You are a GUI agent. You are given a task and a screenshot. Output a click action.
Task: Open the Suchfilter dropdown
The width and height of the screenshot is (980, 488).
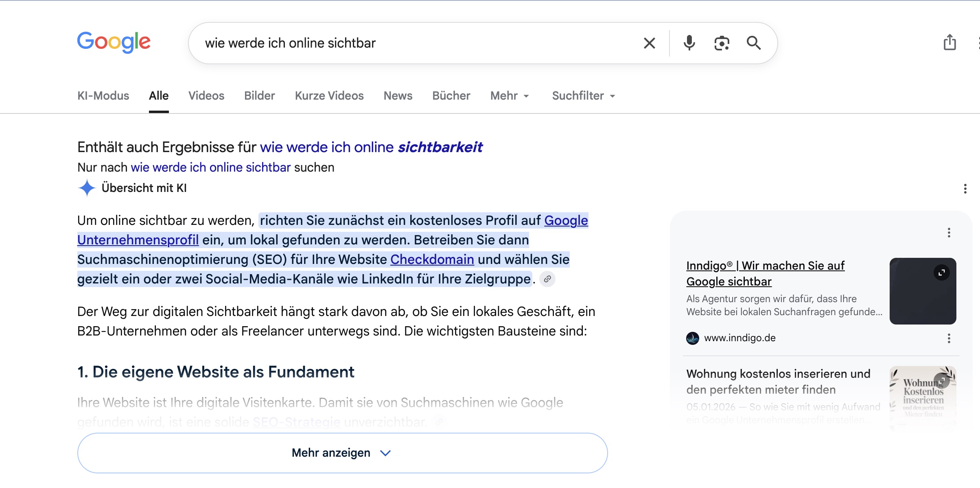(584, 96)
